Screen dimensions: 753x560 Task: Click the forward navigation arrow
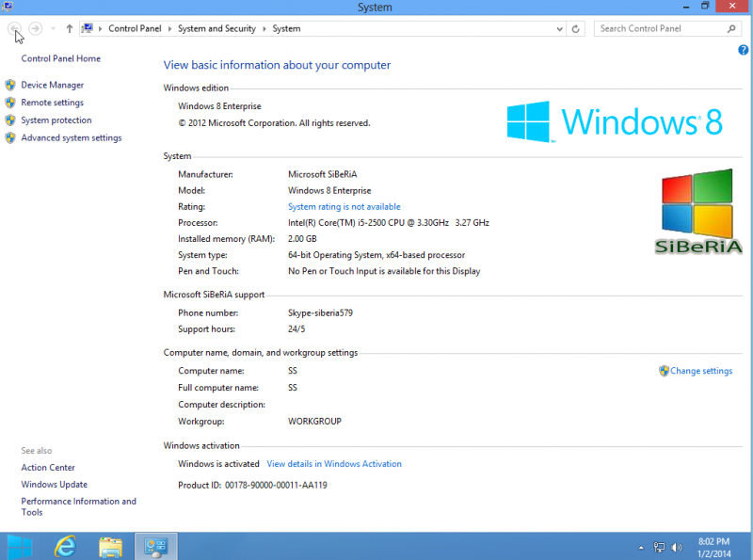click(35, 29)
